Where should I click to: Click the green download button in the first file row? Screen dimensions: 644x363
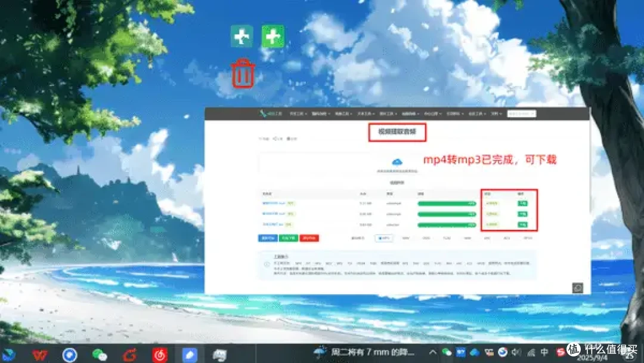tap(522, 204)
